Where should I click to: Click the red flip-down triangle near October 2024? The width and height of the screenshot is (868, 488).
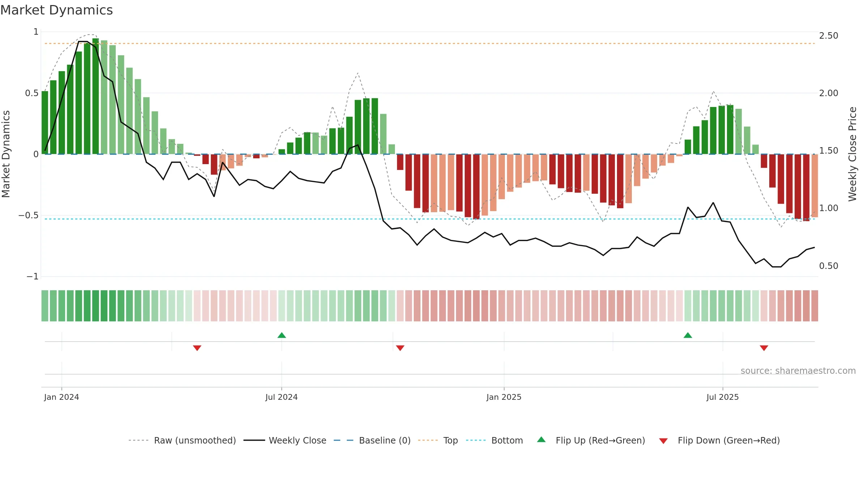(x=400, y=348)
